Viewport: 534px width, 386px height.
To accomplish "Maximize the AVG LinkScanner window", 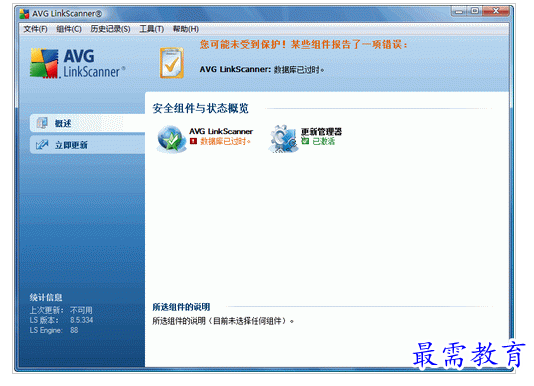I will [x=474, y=11].
